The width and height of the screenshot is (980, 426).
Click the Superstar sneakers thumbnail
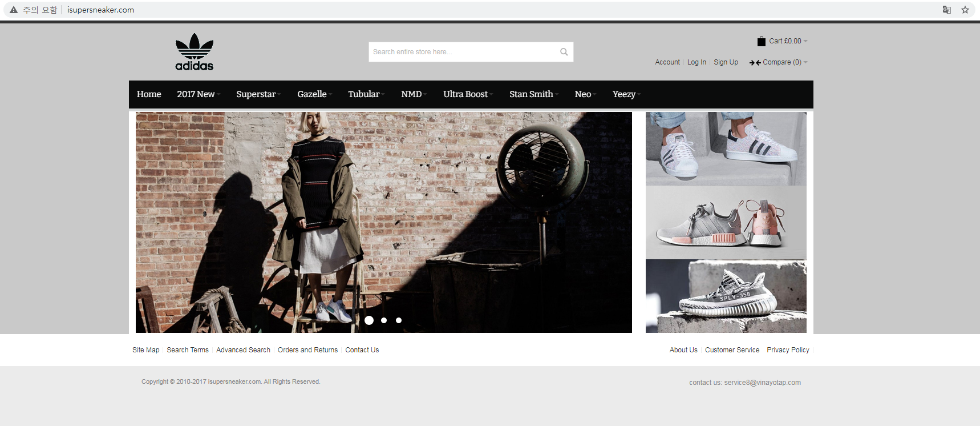click(x=726, y=148)
